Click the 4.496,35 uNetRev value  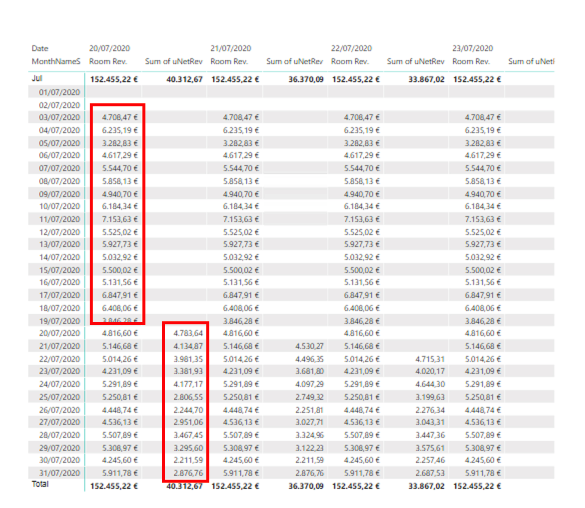(x=309, y=359)
